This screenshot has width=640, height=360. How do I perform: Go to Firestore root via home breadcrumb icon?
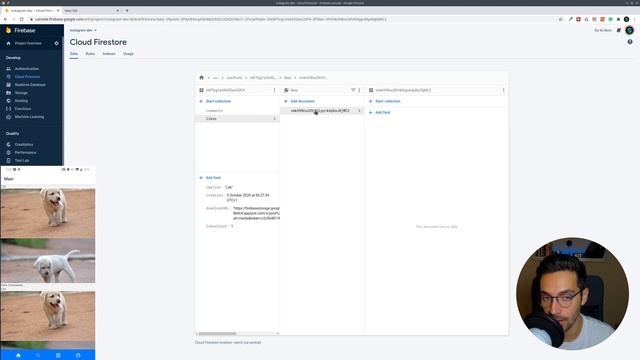pos(201,78)
